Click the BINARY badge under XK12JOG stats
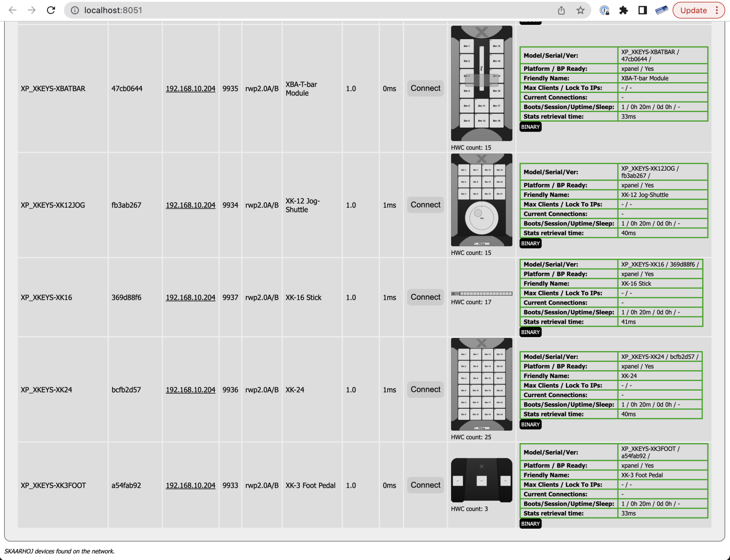Screen dimensions: 730x560 pos(531,243)
